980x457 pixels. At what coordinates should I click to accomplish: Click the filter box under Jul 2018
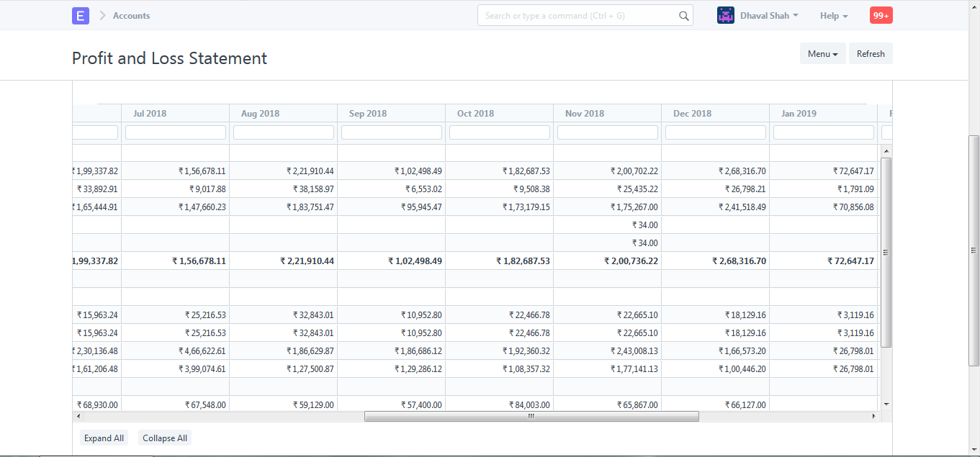pos(176,132)
